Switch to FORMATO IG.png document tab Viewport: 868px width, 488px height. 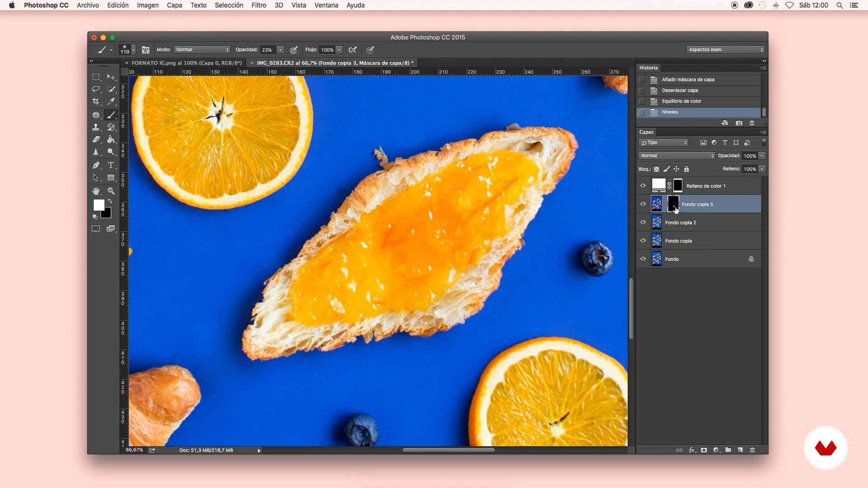pos(187,63)
